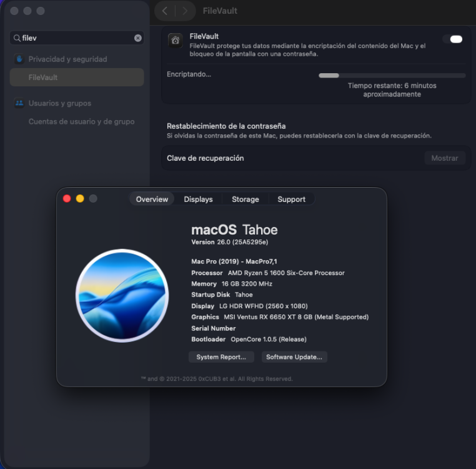The height and width of the screenshot is (469, 476).
Task: Click the Mostrar recovery key button
Action: tap(445, 158)
